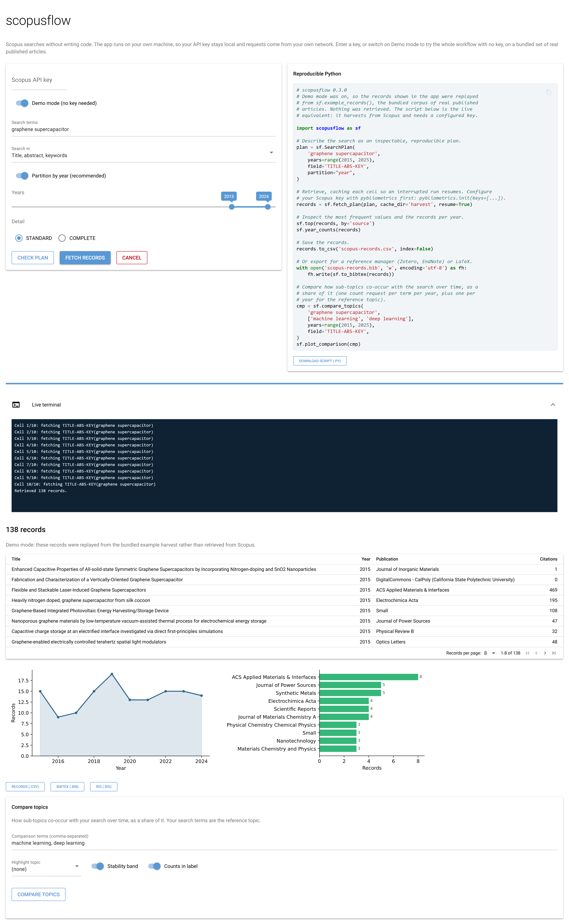Jump to last page of records
The image size is (569, 924).
(554, 653)
